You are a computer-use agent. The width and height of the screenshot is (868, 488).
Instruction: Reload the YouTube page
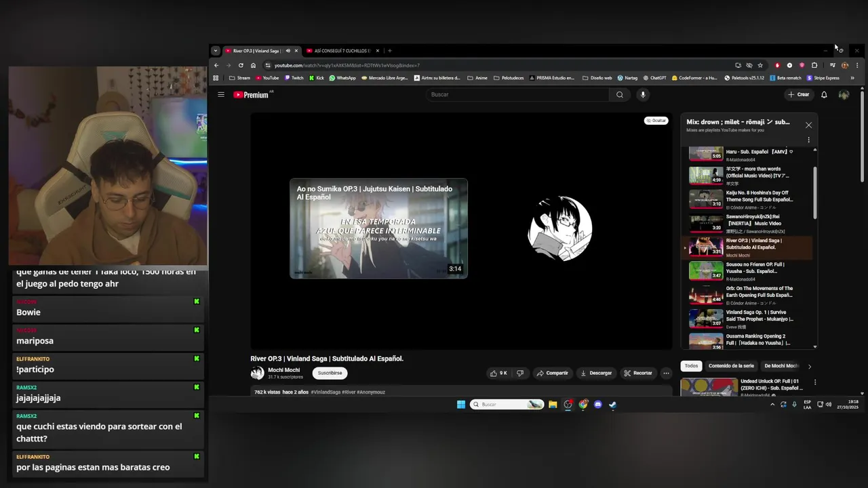[x=241, y=66]
